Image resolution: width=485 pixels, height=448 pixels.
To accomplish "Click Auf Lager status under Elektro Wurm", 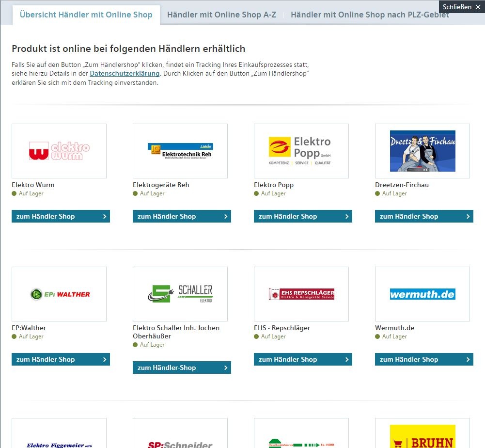I will pyautogui.click(x=28, y=193).
